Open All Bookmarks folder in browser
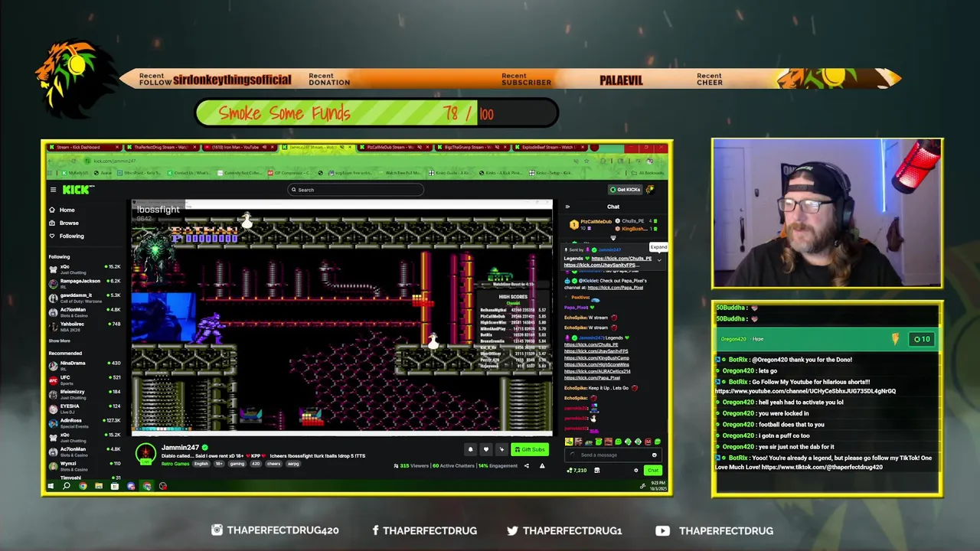Image resolution: width=980 pixels, height=551 pixels. pos(649,173)
